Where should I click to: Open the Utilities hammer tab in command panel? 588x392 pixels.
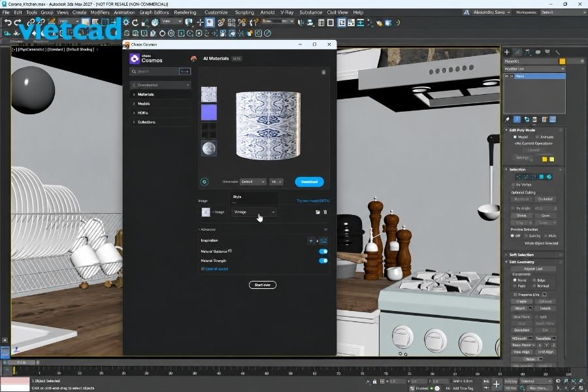coord(558,52)
